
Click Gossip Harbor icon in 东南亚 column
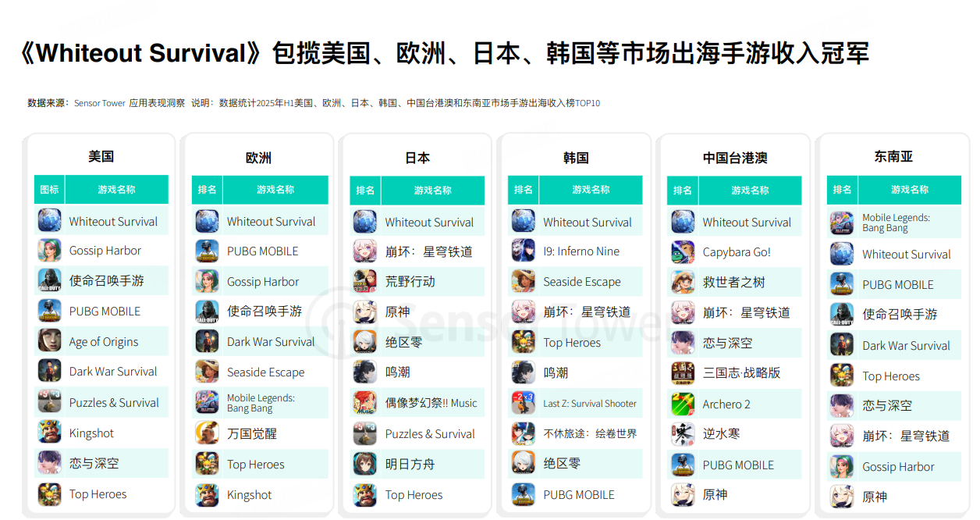pyautogui.click(x=842, y=466)
